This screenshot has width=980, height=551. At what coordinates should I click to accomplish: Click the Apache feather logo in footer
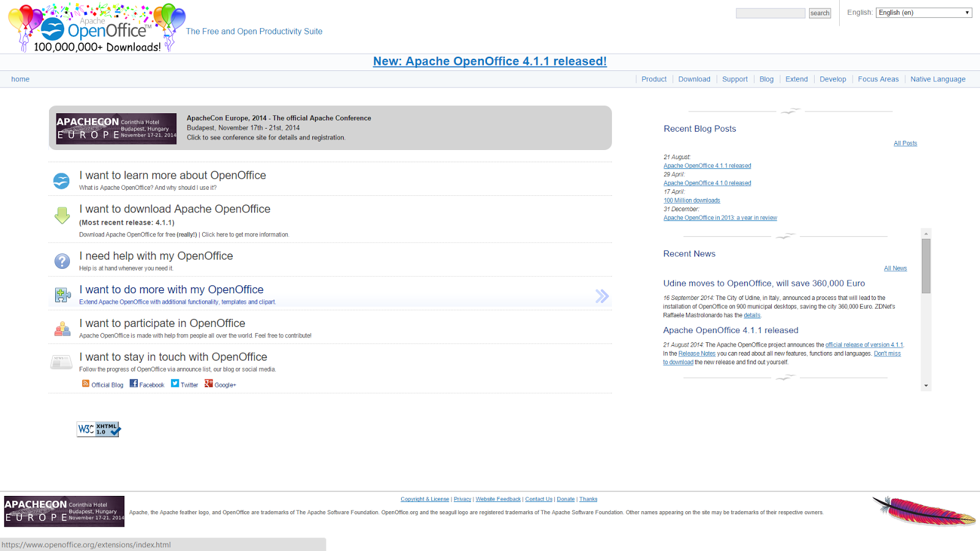(924, 511)
